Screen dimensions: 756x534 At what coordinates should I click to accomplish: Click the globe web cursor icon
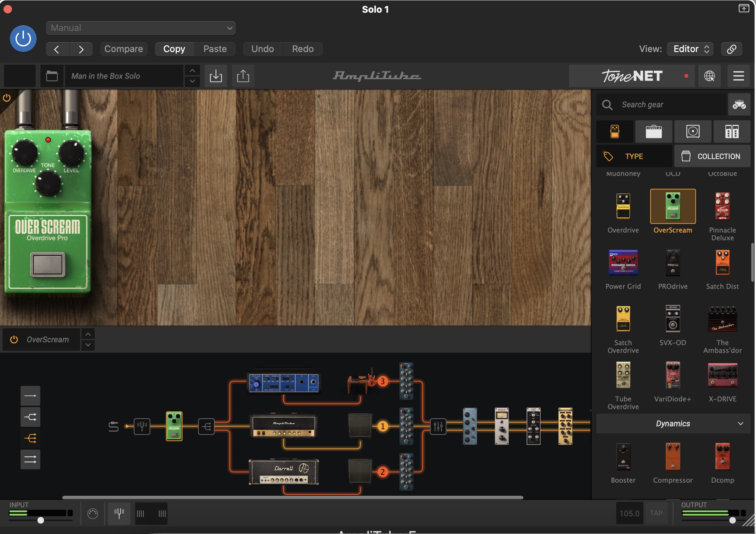pos(710,76)
